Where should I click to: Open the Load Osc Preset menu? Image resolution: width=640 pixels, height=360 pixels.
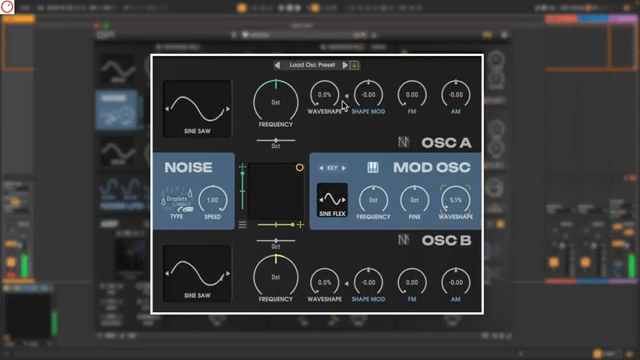click(x=312, y=65)
